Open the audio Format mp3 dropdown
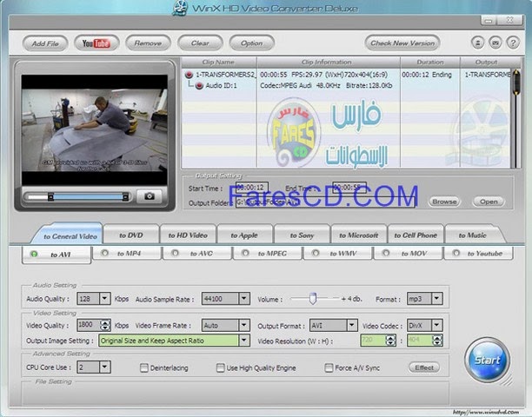The image size is (532, 417). point(437,299)
